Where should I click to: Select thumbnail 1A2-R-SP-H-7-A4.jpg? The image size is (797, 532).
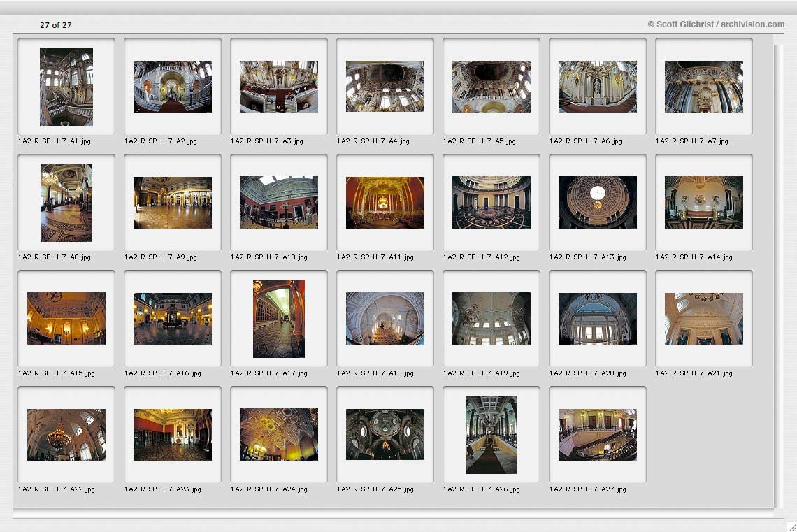pos(385,87)
